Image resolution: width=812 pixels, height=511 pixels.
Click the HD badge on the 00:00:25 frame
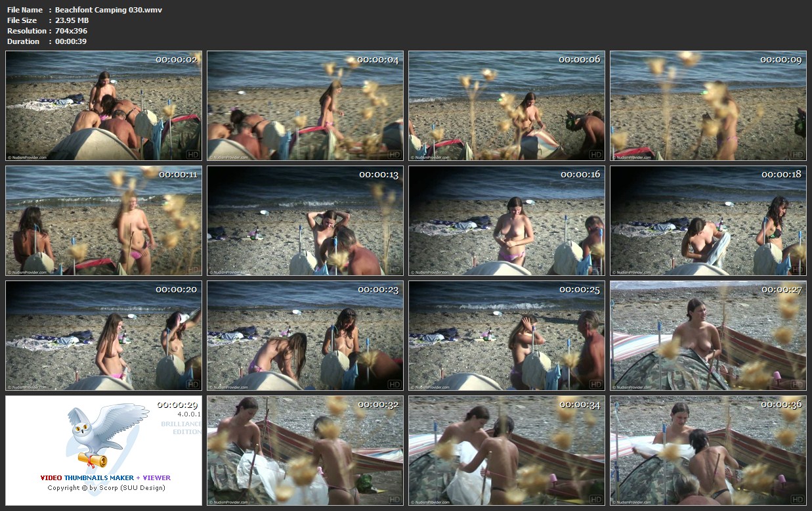pos(595,384)
